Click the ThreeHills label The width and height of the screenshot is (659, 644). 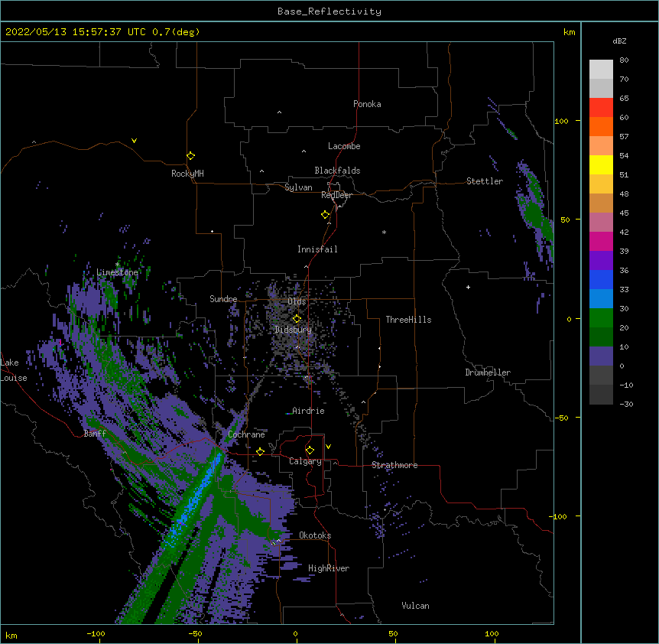coord(408,320)
